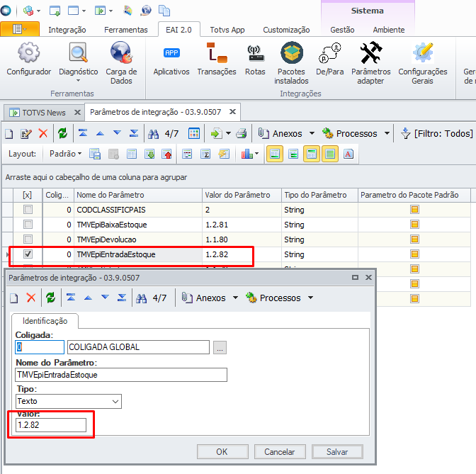Click the refresh icon in dialog toolbar
This screenshot has height=474, width=476.
[51, 298]
